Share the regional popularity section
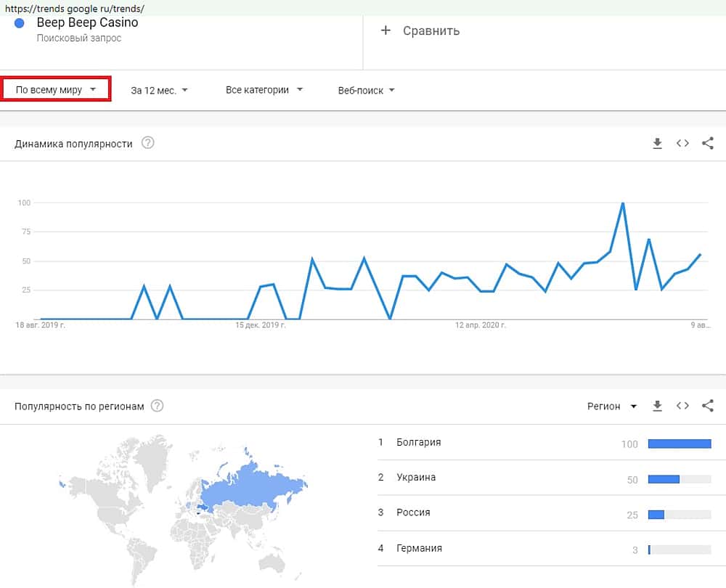Image resolution: width=726 pixels, height=588 pixels. click(x=708, y=406)
